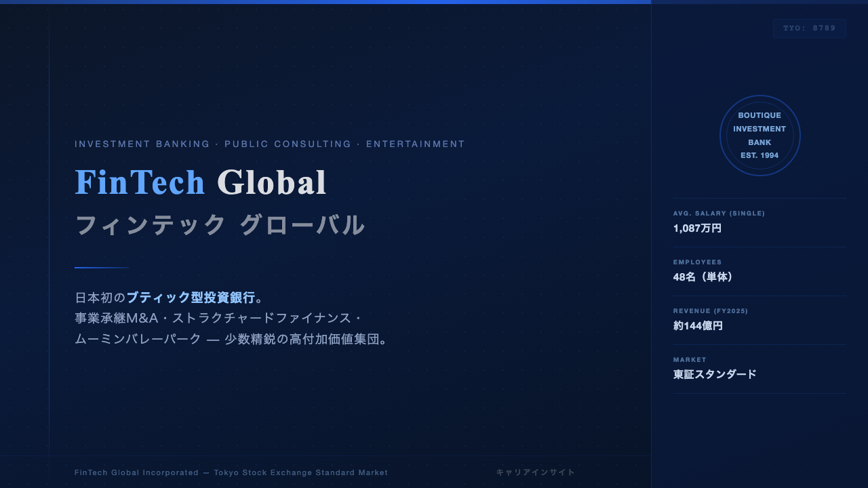Click the REVENUE (FY2025) label

tap(711, 311)
